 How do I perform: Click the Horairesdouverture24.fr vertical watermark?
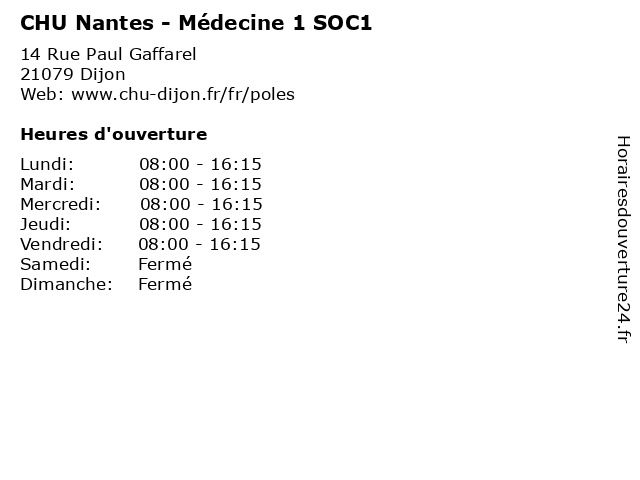coord(623,239)
